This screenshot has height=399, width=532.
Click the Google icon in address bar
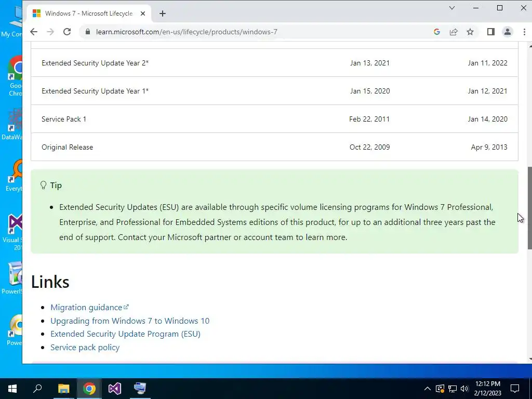pyautogui.click(x=436, y=32)
